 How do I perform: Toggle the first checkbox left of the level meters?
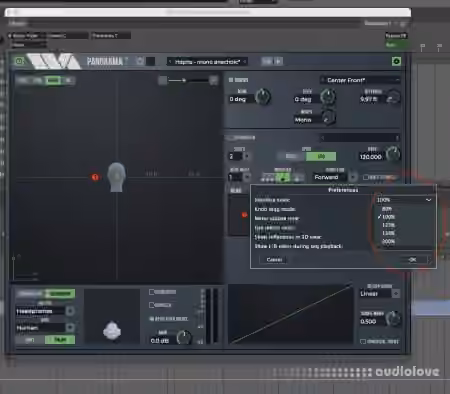[152, 292]
